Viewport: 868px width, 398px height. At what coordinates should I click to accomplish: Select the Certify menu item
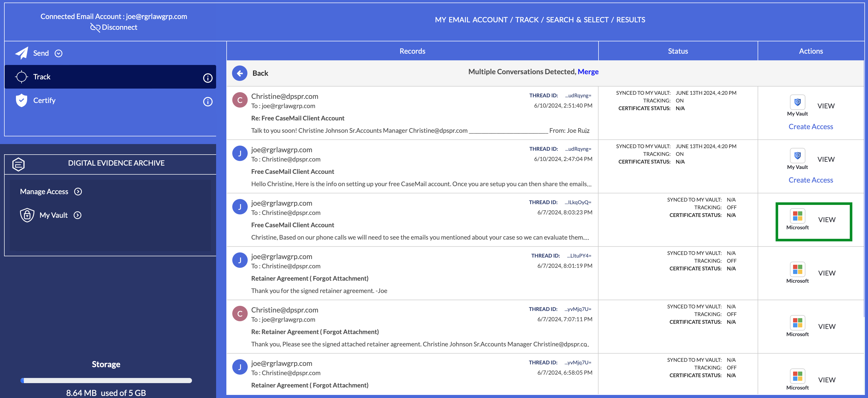click(x=110, y=100)
